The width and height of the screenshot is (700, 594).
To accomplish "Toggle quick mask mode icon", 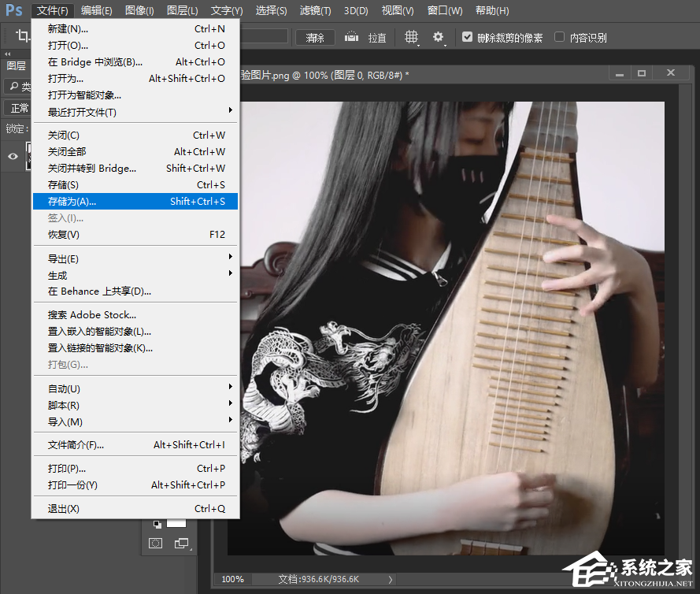I will pos(156,543).
